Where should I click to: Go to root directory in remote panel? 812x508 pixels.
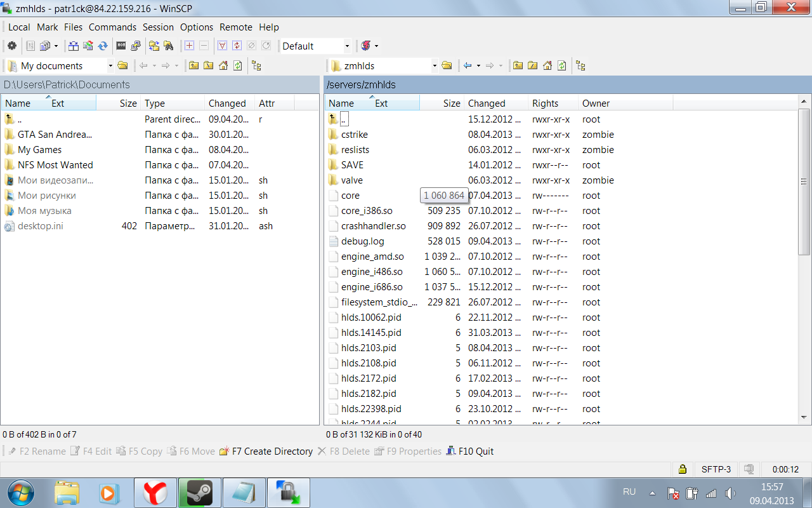[x=533, y=65]
